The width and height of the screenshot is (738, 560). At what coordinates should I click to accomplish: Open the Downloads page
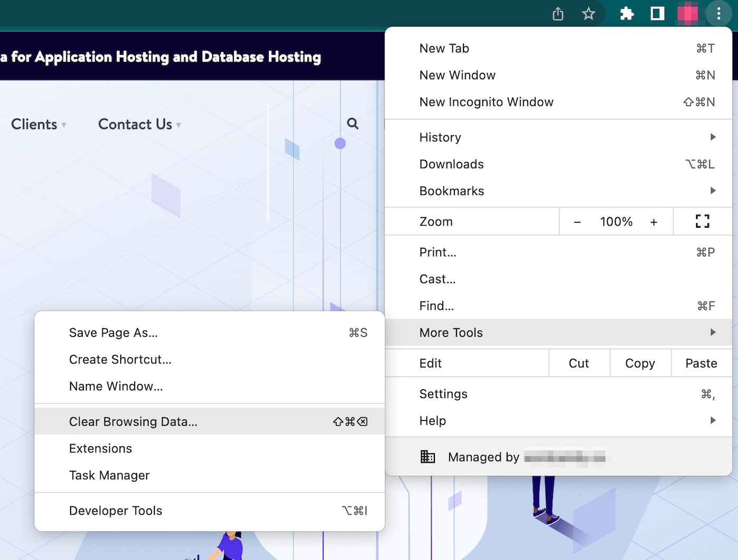451,164
